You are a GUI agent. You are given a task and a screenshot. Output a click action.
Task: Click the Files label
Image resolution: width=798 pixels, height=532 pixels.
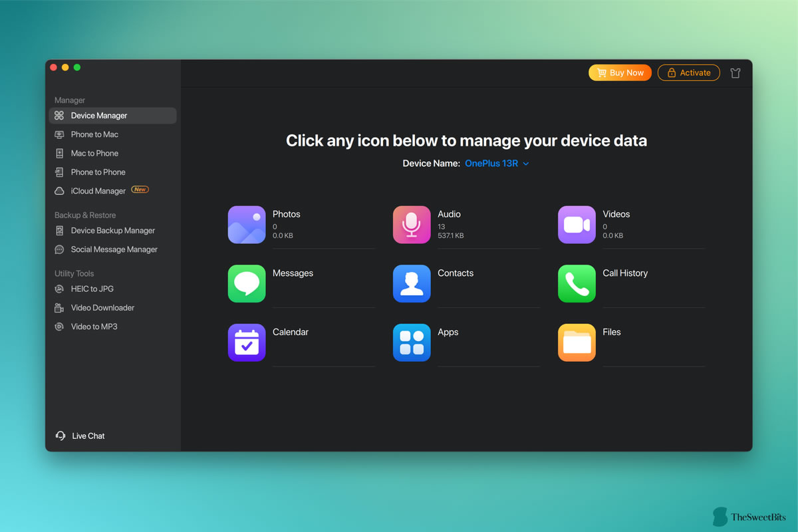pos(612,332)
